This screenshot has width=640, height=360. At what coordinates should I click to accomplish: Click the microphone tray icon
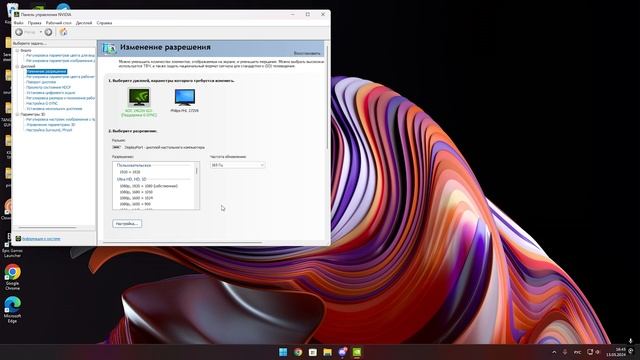pyautogui.click(x=565, y=352)
